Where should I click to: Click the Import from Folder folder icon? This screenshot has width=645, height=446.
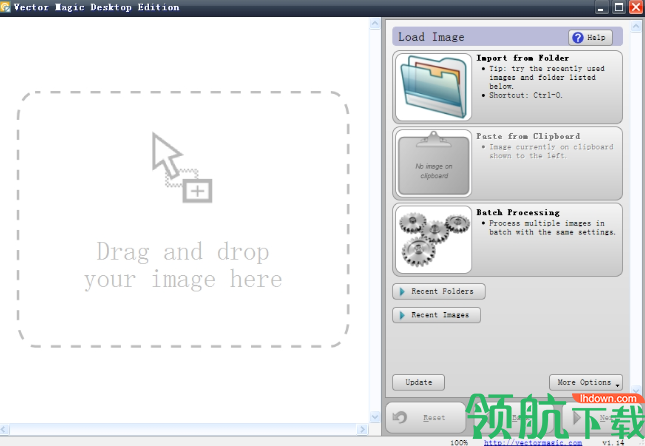pos(434,87)
